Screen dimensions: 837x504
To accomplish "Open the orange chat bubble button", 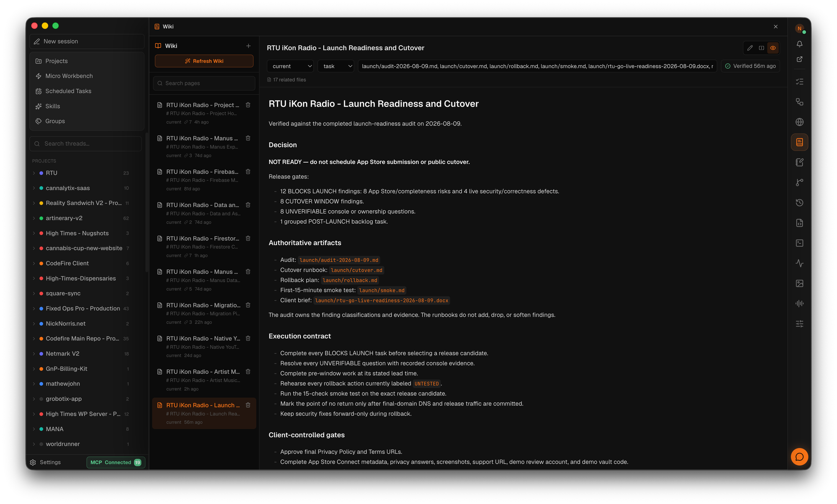I will (x=799, y=457).
